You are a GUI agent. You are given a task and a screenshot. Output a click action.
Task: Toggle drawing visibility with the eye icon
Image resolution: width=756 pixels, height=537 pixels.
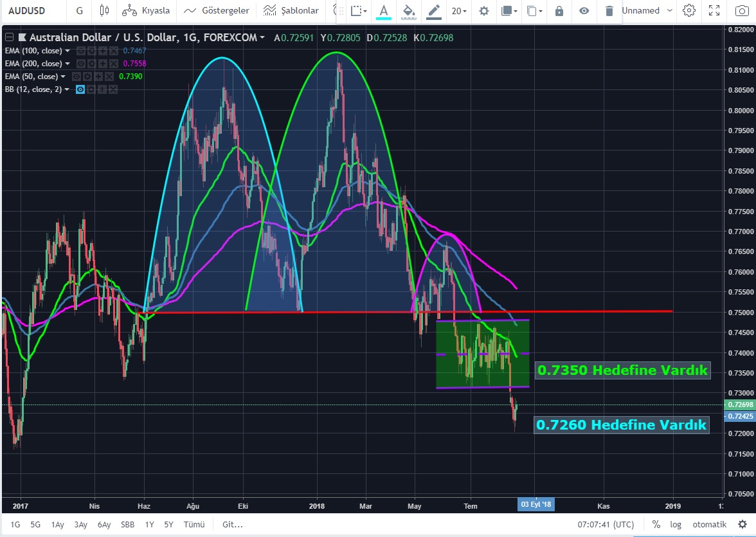coord(584,11)
